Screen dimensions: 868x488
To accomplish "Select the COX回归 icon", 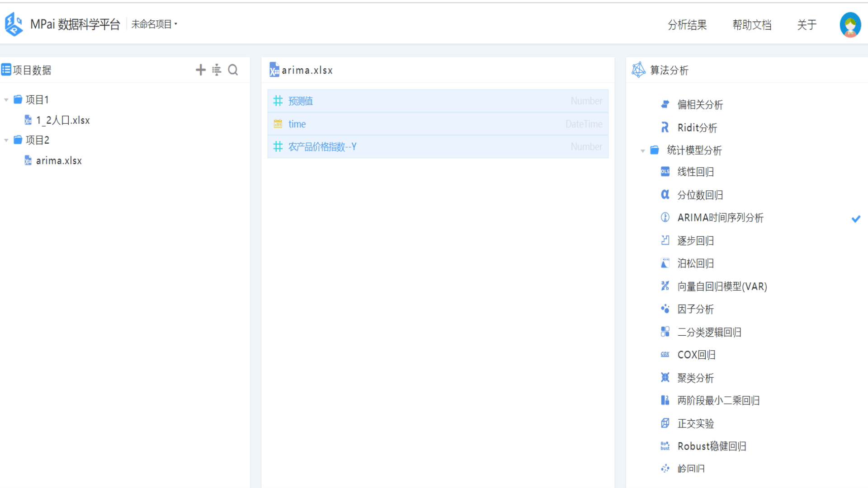I will [665, 355].
